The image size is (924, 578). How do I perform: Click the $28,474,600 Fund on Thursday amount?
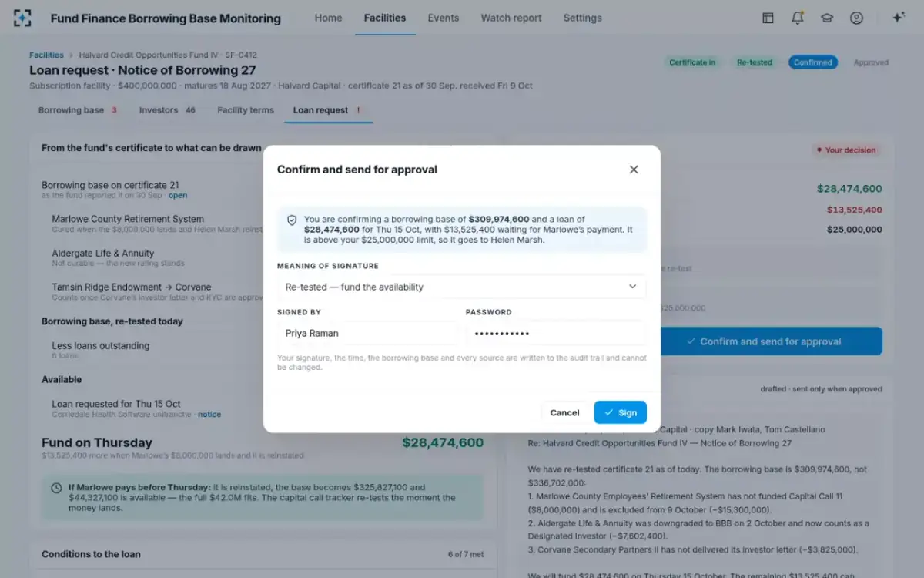coord(443,442)
